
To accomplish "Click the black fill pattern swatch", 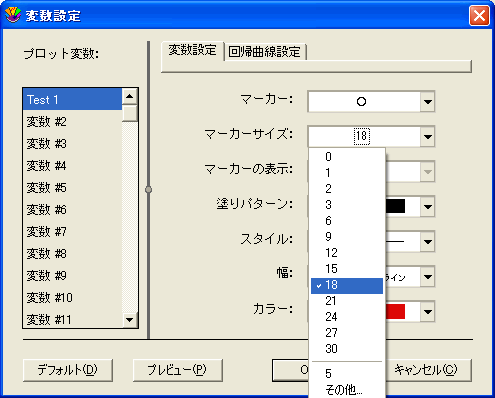I will coord(395,206).
